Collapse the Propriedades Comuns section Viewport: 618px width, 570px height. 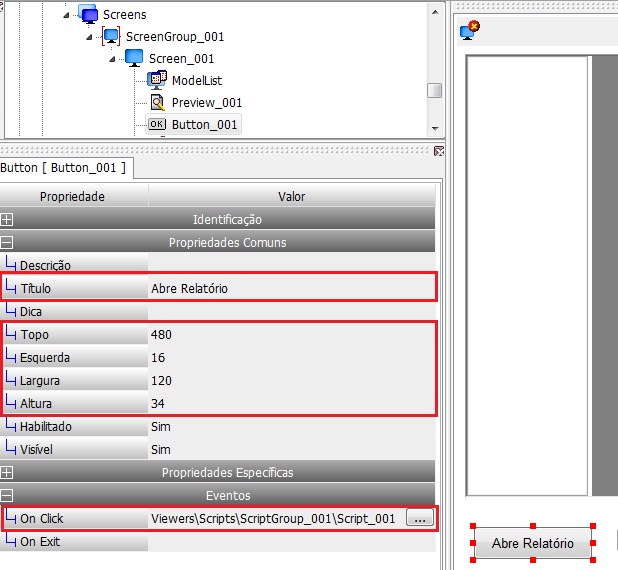coord(7,242)
